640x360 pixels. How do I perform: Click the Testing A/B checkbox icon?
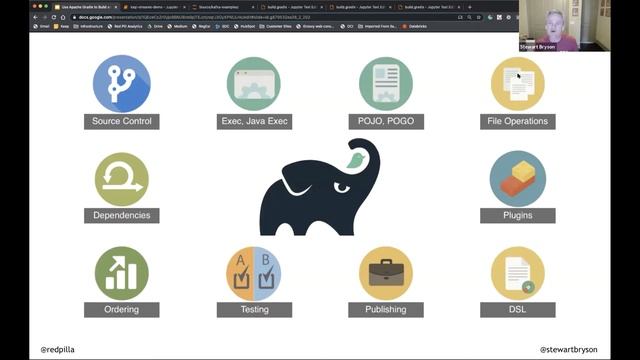tap(254, 273)
